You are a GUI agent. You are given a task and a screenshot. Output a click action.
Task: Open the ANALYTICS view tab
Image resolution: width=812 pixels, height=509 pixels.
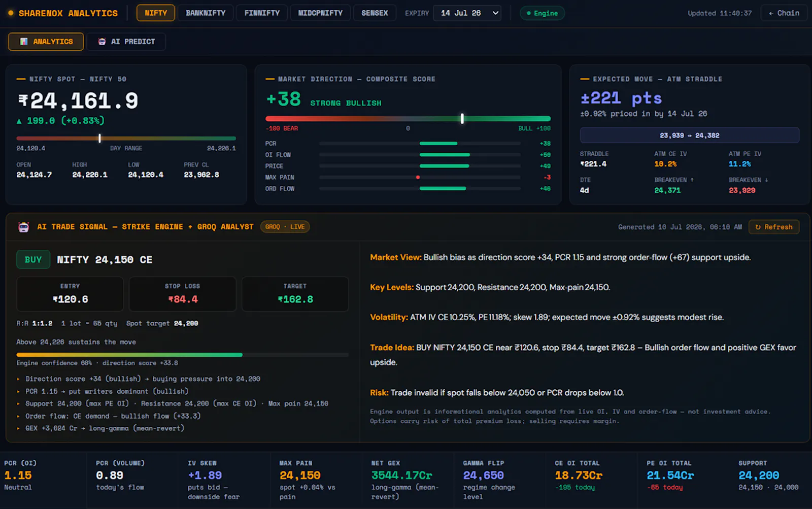tap(46, 42)
